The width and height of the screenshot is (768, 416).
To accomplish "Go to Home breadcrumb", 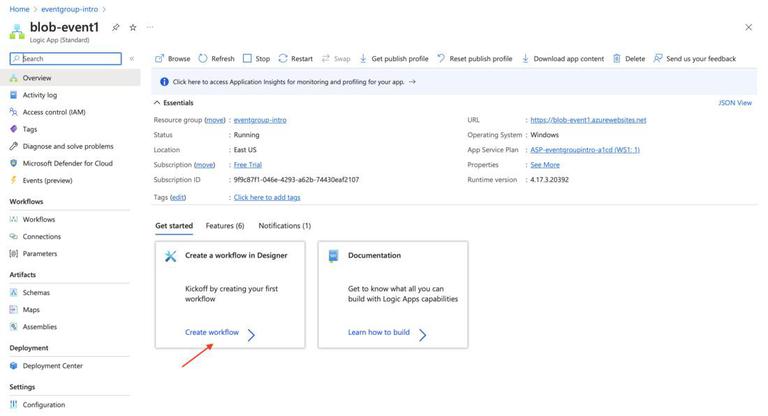I will pos(19,9).
